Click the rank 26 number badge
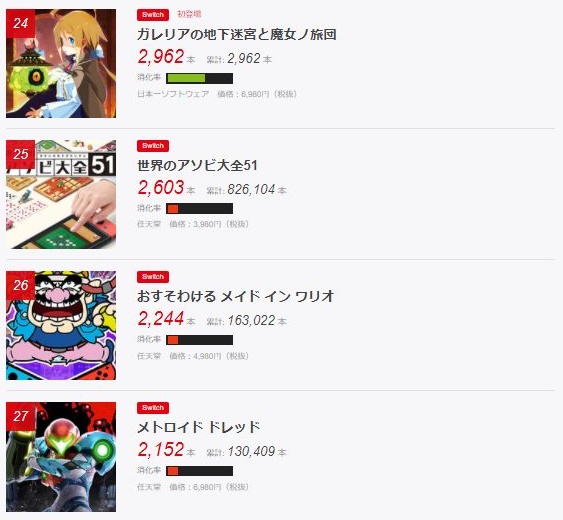This screenshot has height=520, width=563. click(x=20, y=285)
